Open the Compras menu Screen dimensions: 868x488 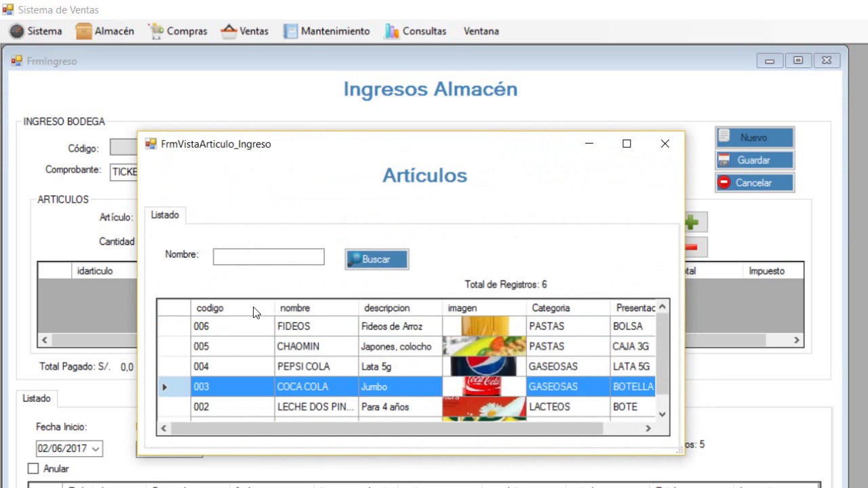178,31
